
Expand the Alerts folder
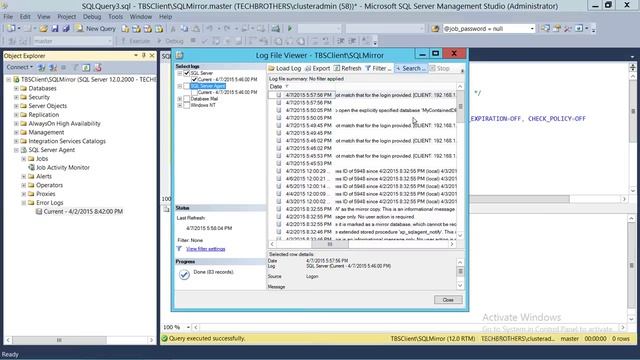[24, 176]
